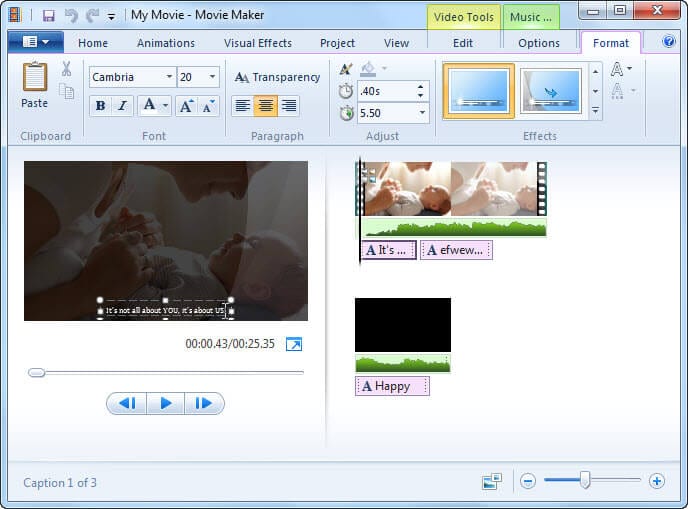Click the timeline zoom slider handle
The height and width of the screenshot is (509, 688).
(585, 481)
